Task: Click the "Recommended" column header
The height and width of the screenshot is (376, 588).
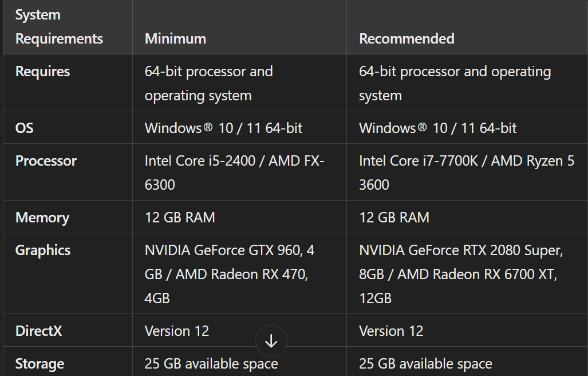Action: click(407, 39)
